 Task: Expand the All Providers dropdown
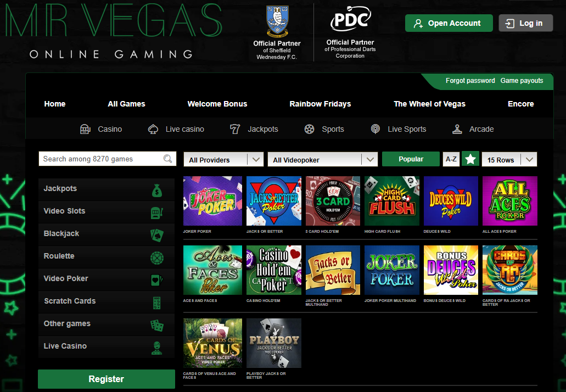point(224,159)
